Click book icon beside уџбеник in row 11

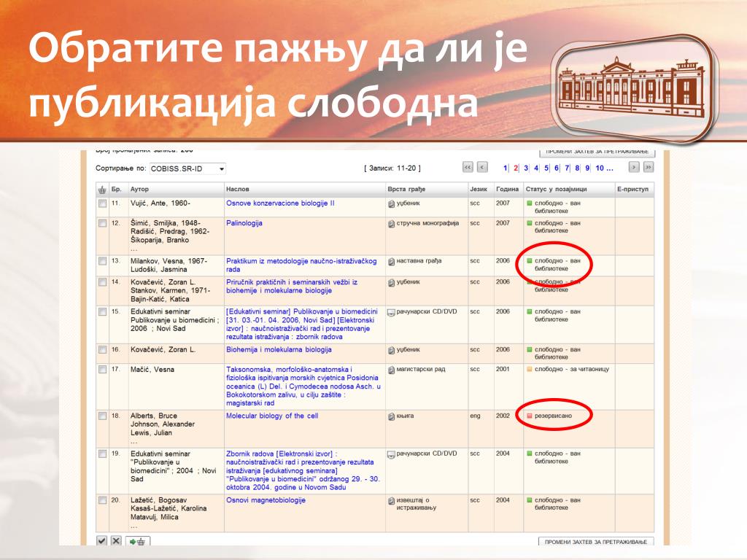click(x=392, y=204)
